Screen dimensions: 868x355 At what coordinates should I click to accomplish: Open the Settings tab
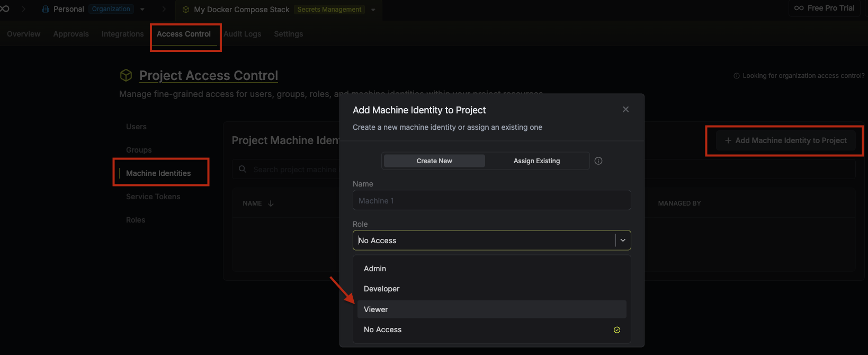(x=289, y=34)
